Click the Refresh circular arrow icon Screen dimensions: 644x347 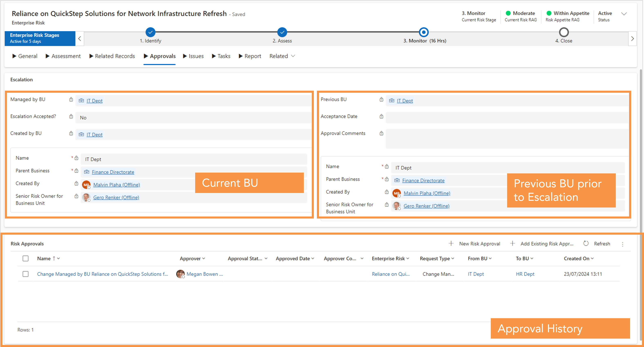tap(586, 243)
